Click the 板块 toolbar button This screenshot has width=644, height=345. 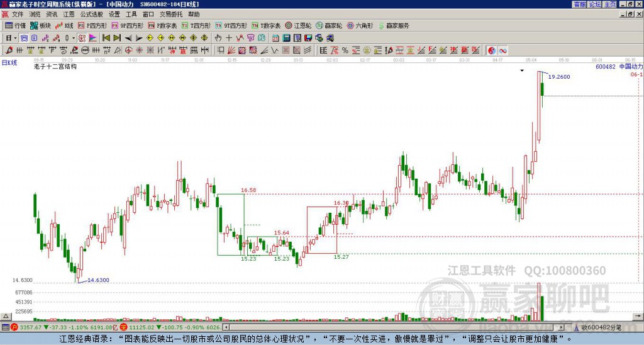click(40, 25)
